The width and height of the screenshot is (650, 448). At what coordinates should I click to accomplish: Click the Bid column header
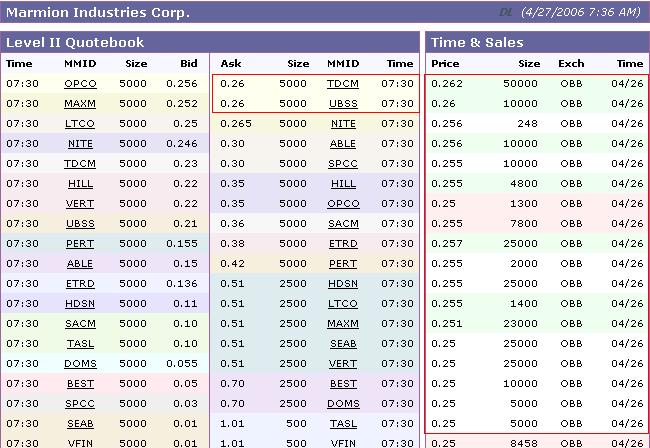click(x=189, y=63)
